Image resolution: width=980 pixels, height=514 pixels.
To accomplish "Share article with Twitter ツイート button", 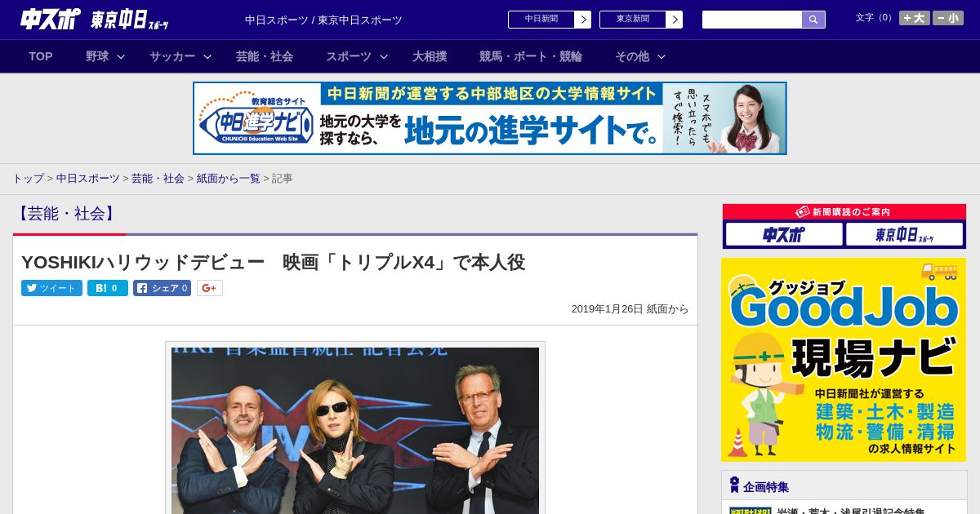I will click(x=51, y=288).
